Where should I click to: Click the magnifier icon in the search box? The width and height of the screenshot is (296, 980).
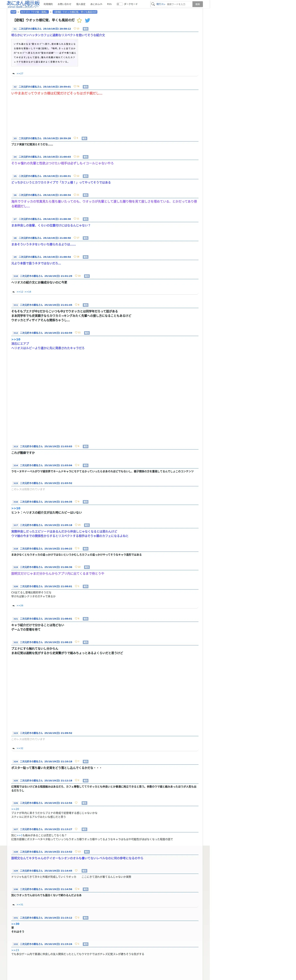[x=153, y=4]
